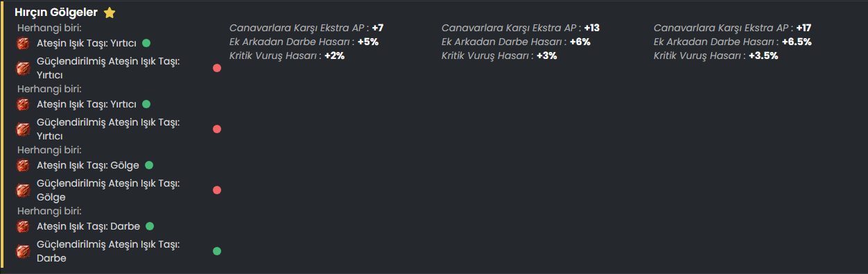Select the Güçlendirilmiş Ateşin Işık Taşı: Darbe icon
The image size is (868, 274).
24,251
